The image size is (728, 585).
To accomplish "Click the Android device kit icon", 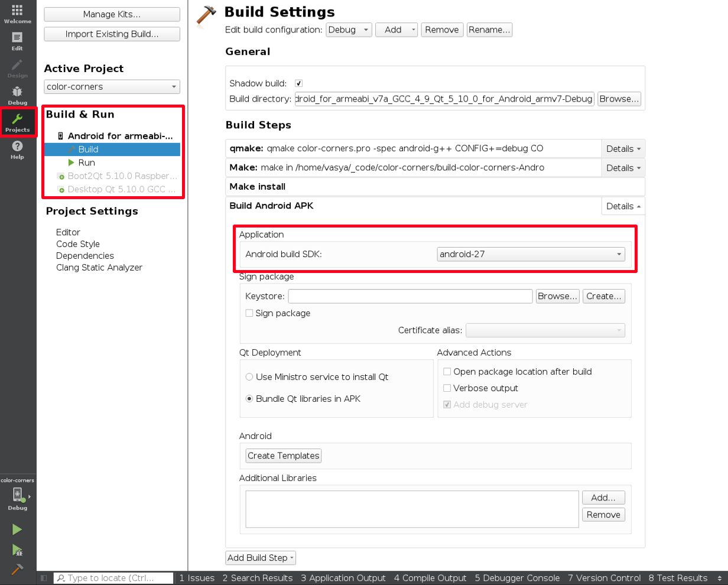I will click(x=60, y=136).
